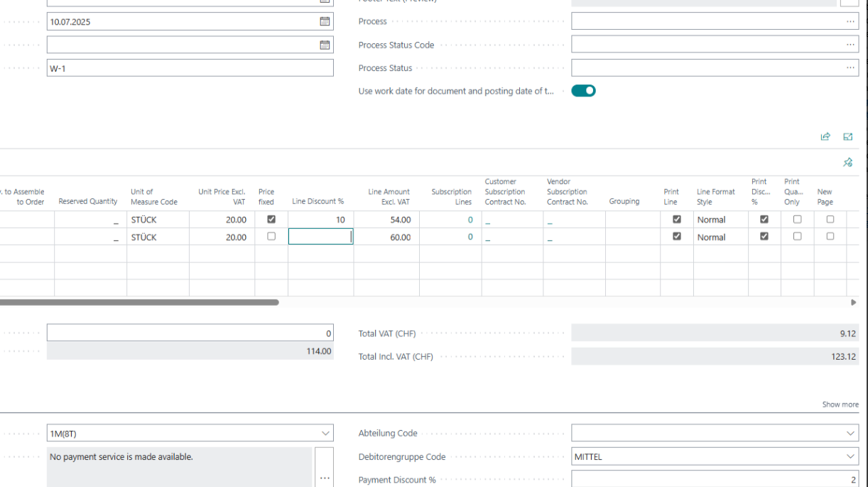Check New Page on the first line
The height and width of the screenshot is (487, 868).
(830, 220)
